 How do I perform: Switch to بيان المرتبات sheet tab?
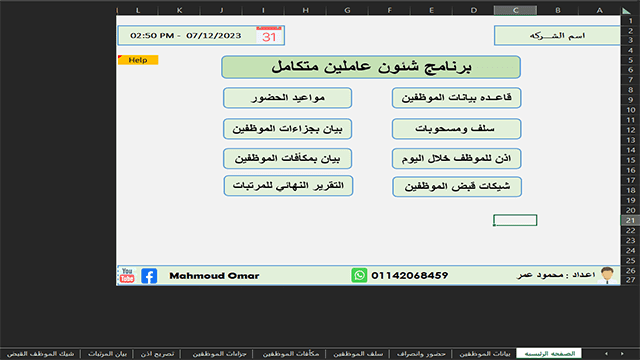point(107,353)
